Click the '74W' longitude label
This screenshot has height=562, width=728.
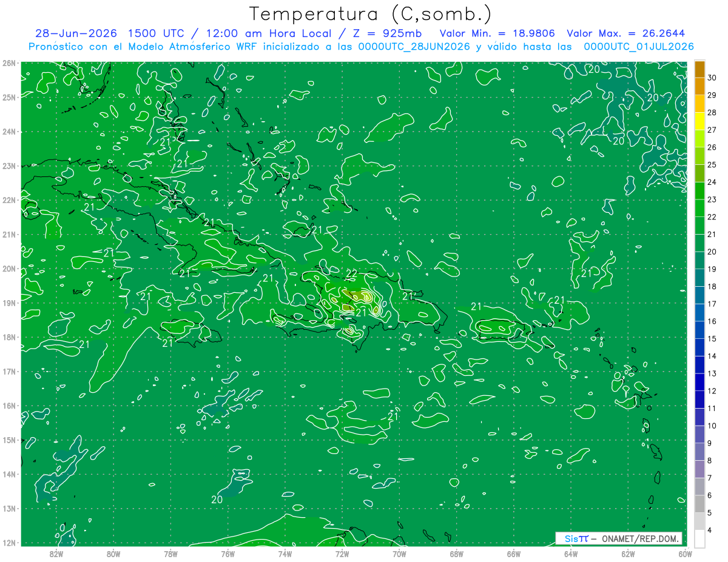(x=285, y=554)
